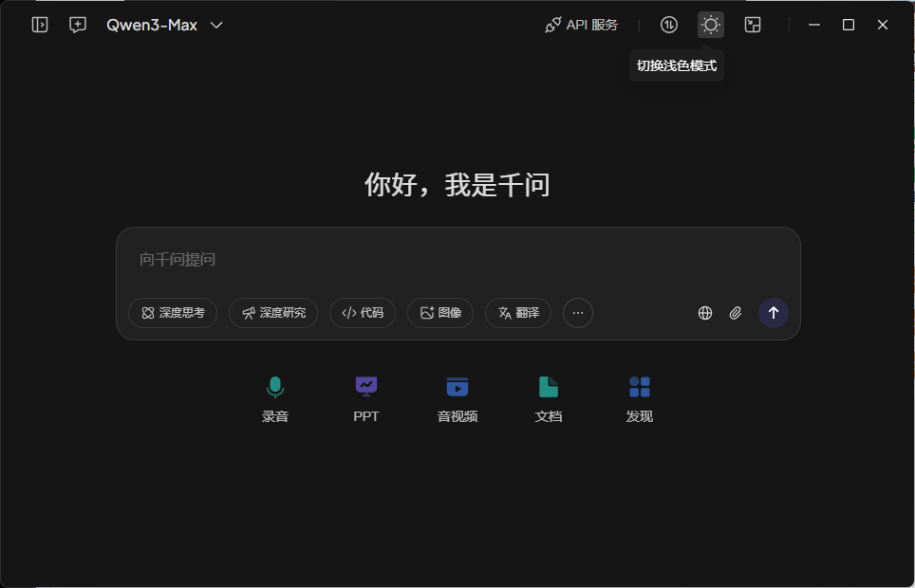Enable 深度研究 deep research mode
The height and width of the screenshot is (588, 915).
pos(272,313)
